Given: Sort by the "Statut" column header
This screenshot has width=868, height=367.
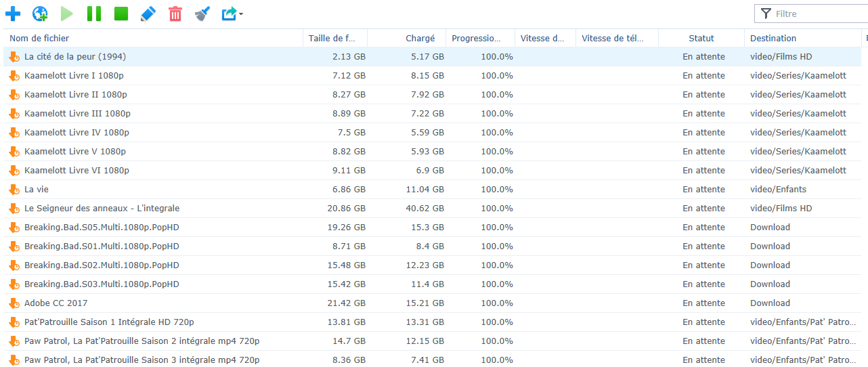Looking at the screenshot, I should [701, 39].
